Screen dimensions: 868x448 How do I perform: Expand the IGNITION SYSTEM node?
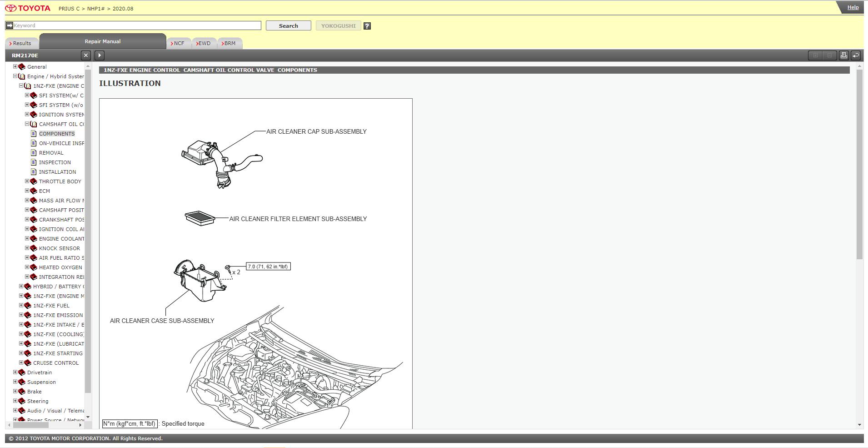pyautogui.click(x=27, y=114)
